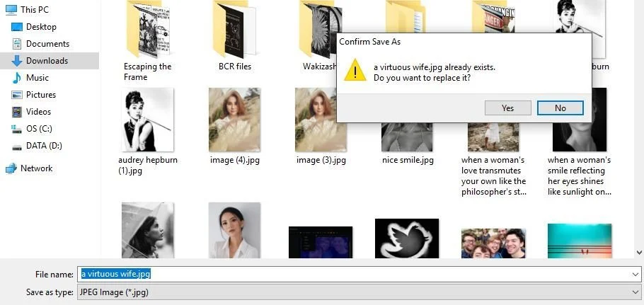
Task: Click the Pictures icon in sidebar
Action: [x=17, y=95]
